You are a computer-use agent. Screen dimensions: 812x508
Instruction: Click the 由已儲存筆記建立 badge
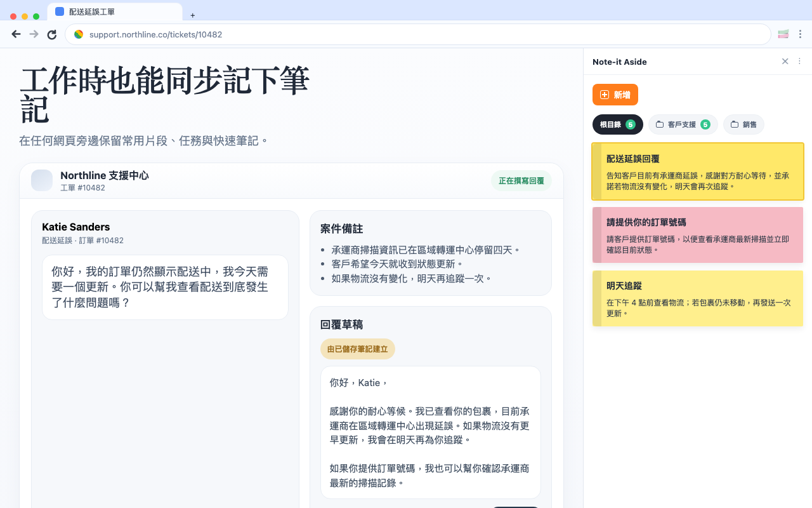(x=358, y=349)
